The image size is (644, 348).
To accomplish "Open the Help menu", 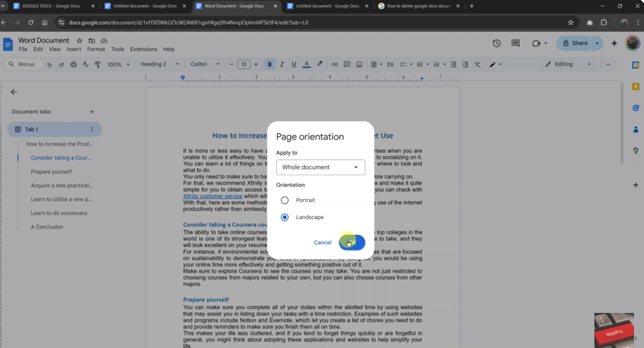I will click(169, 49).
